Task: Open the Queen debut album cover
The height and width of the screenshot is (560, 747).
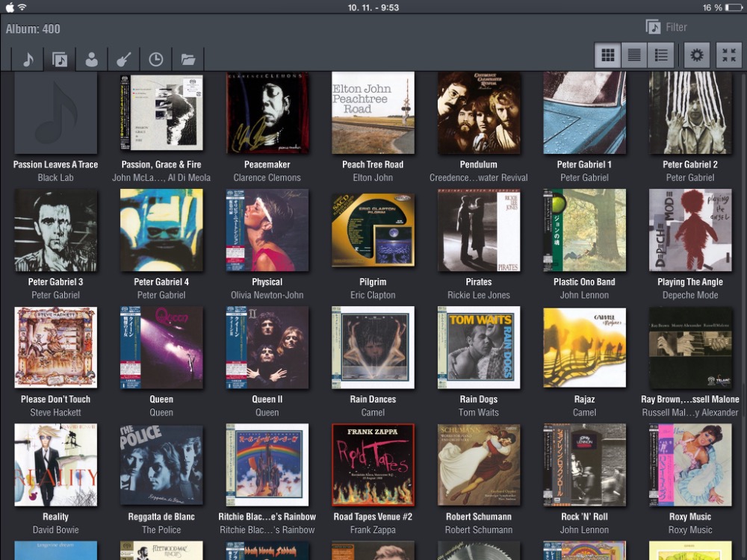Action: pos(161,347)
